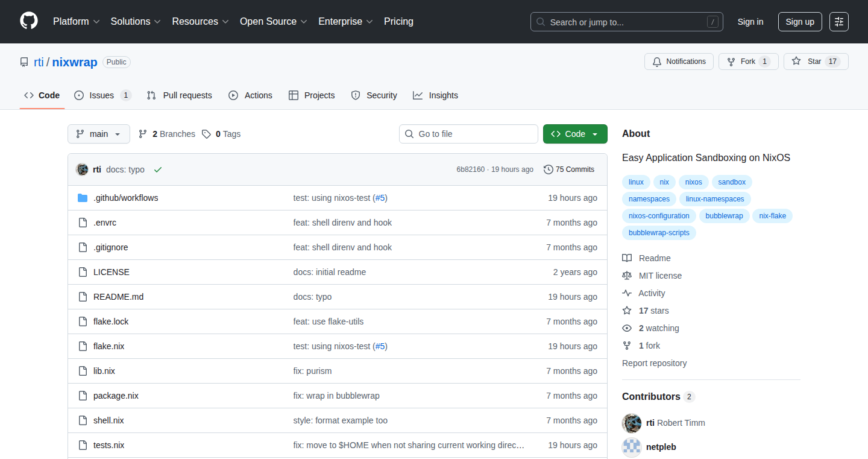Switch to the Projects tab
Viewport: 868px width, 459px height.
click(x=312, y=95)
